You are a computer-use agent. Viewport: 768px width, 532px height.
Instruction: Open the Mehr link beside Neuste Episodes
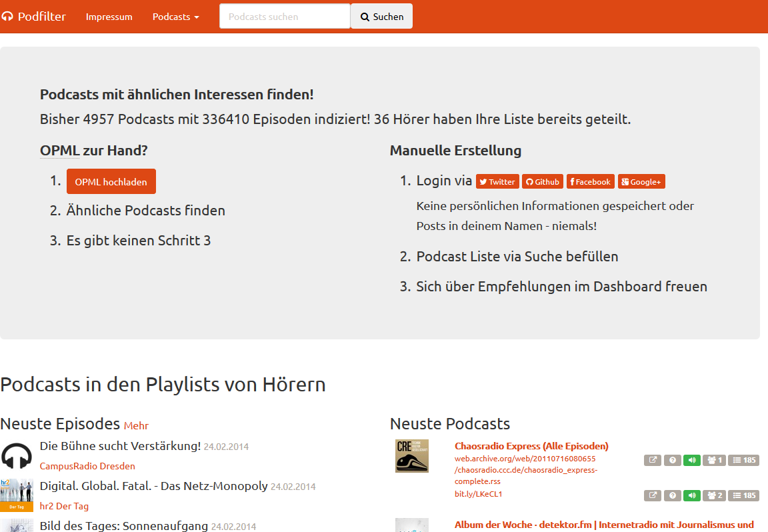coord(136,426)
